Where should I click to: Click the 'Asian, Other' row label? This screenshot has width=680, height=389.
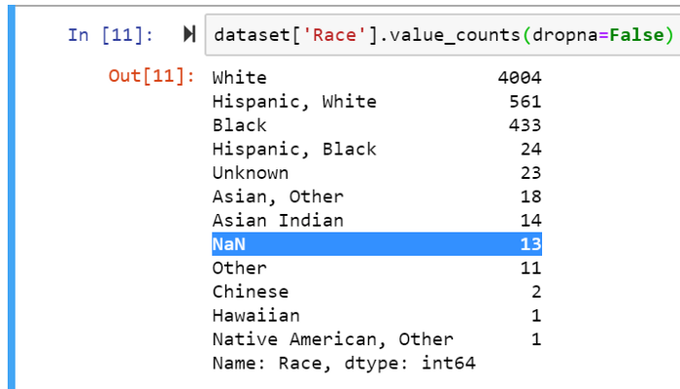[278, 197]
